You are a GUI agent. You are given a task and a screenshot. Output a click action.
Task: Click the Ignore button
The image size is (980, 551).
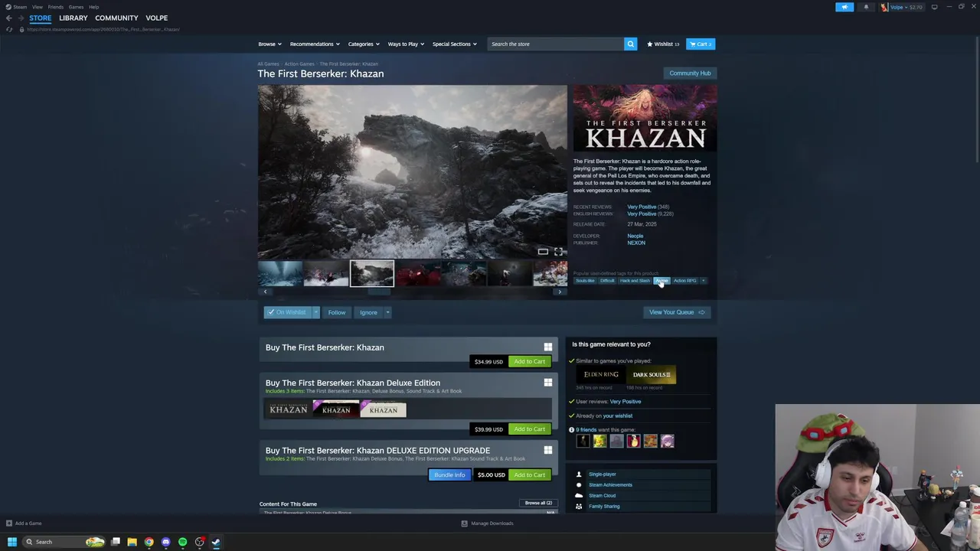click(368, 312)
